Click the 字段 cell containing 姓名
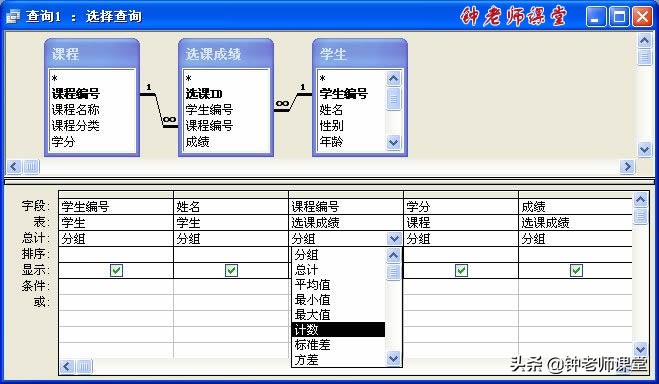 tap(231, 206)
